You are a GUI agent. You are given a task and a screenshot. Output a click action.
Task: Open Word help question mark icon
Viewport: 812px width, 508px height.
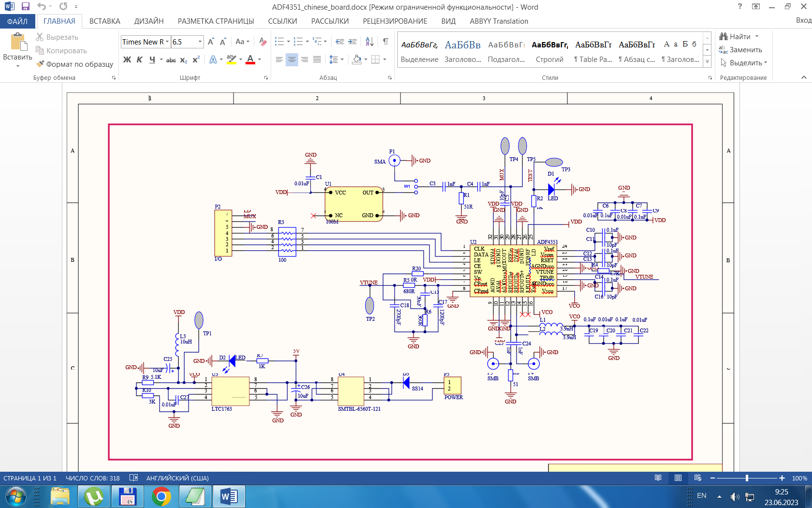(x=739, y=6)
